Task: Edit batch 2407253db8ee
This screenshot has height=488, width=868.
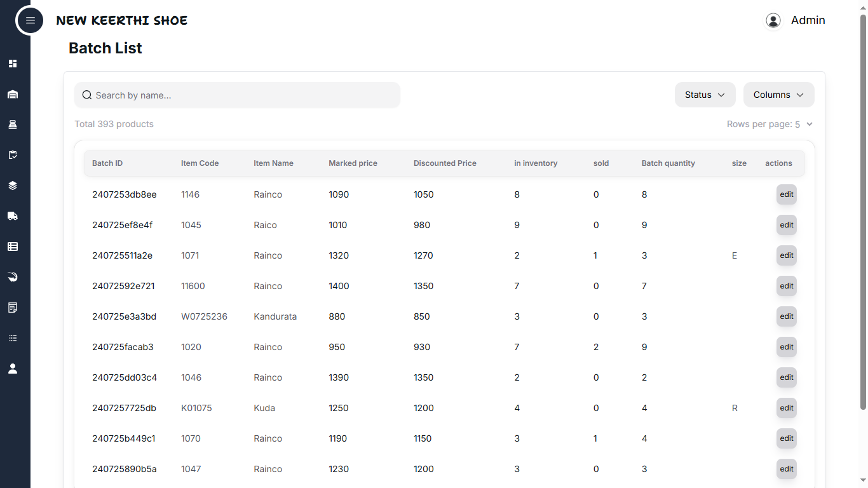Action: [787, 194]
